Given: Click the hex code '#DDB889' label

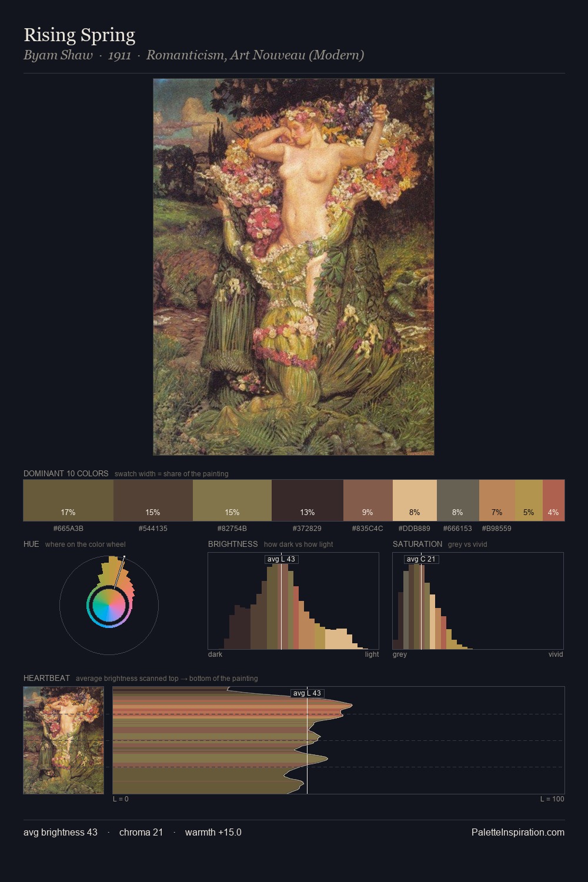Looking at the screenshot, I should click(415, 528).
